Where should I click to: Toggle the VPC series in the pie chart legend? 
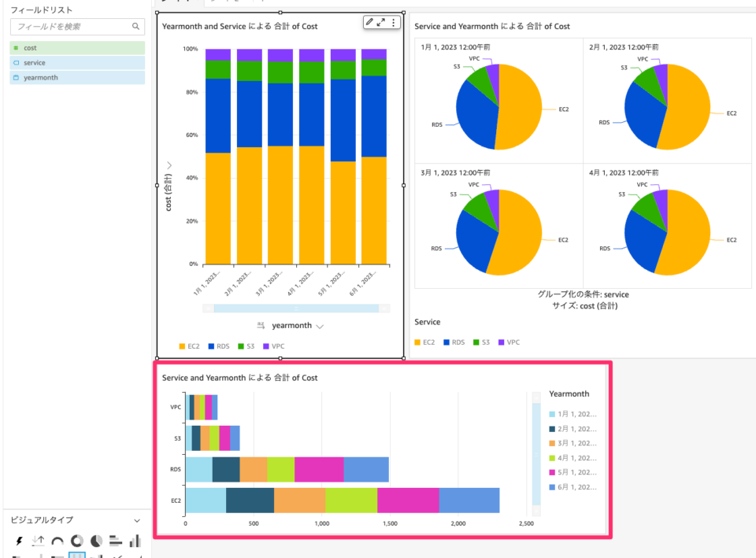pos(508,342)
